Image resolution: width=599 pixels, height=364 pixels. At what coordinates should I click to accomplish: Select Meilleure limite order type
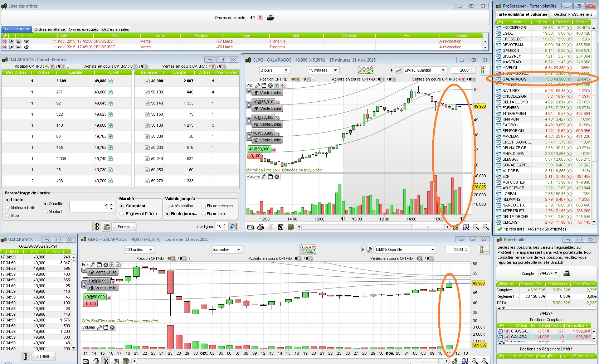click(x=7, y=208)
